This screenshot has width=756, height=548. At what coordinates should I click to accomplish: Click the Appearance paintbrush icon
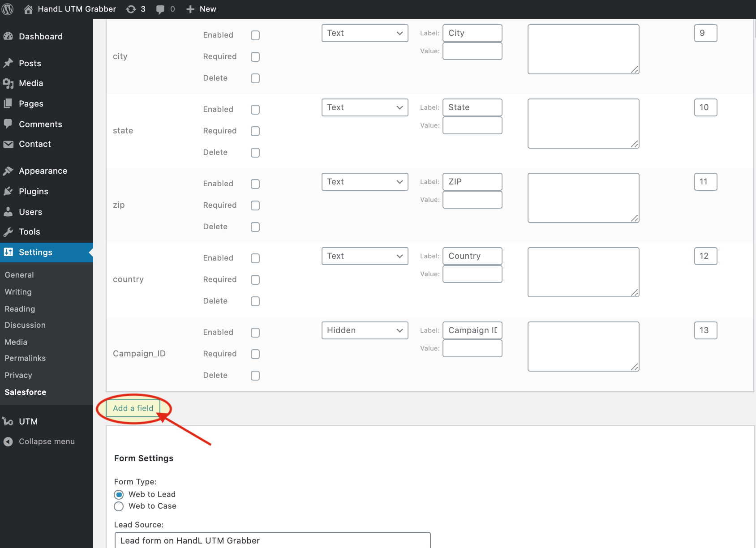[x=8, y=171]
